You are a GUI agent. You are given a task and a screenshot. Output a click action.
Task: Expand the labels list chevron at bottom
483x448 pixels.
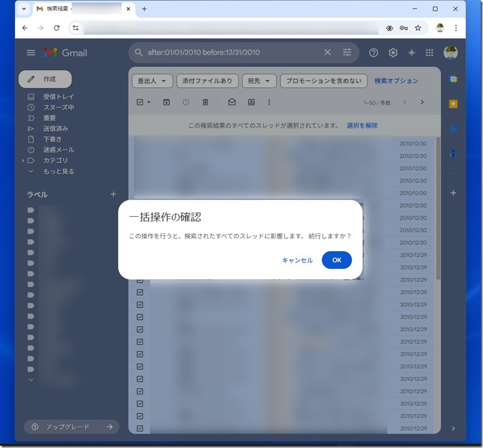31,379
